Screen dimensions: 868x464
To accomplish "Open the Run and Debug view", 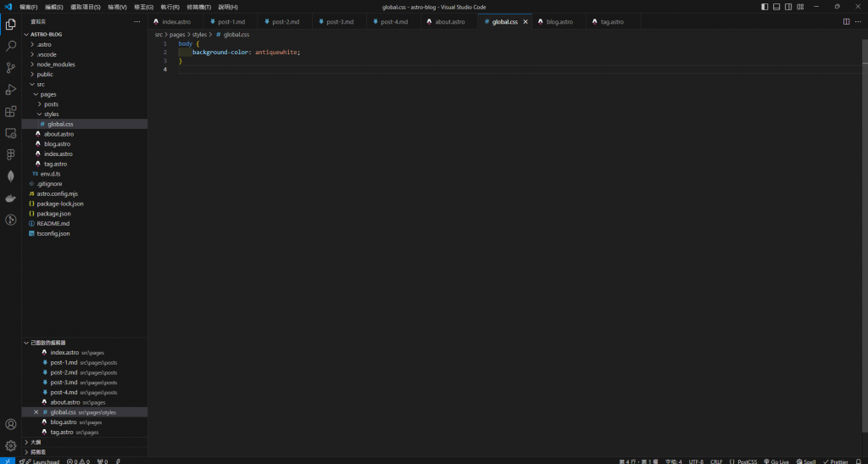I will pyautogui.click(x=10, y=90).
